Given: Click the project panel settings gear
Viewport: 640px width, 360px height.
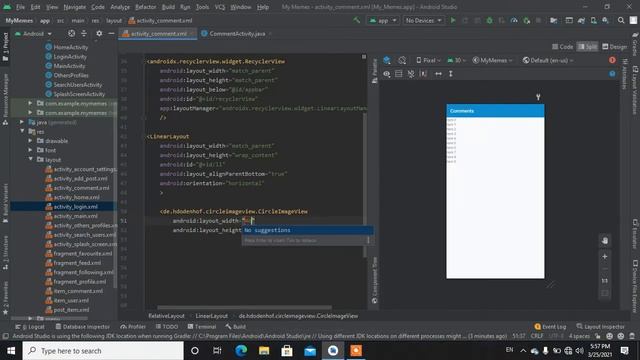Looking at the screenshot, I should click(99, 33).
